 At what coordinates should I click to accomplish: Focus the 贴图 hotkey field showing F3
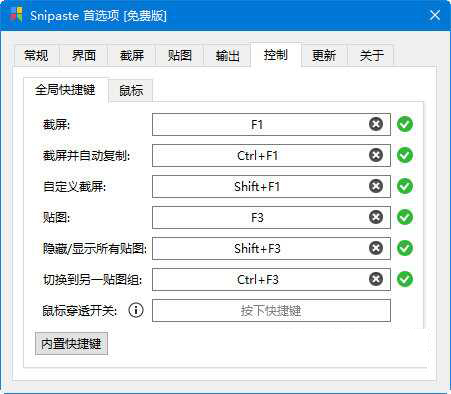[271, 217]
